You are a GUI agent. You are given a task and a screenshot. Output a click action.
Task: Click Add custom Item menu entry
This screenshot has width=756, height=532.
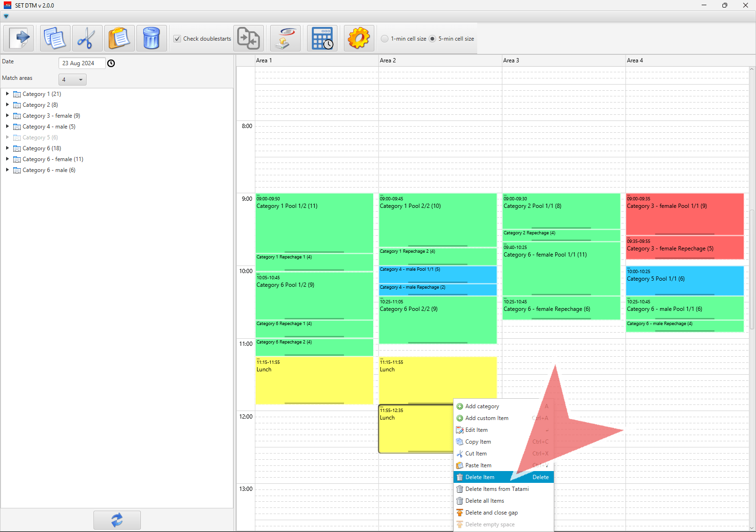click(487, 418)
